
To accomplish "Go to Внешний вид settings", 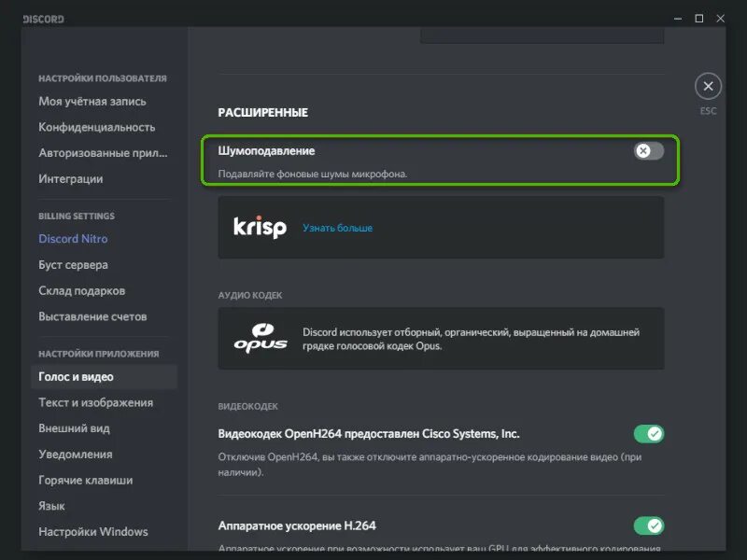I will coord(74,428).
